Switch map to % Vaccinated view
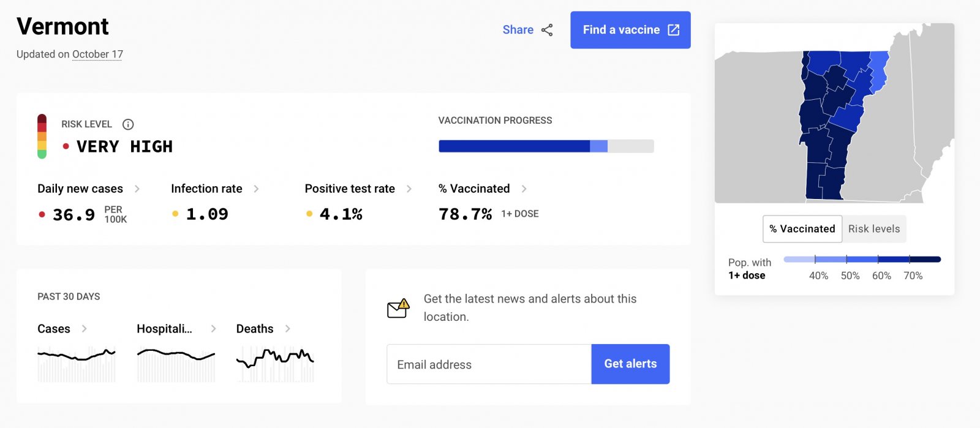The image size is (980, 428). click(x=802, y=229)
